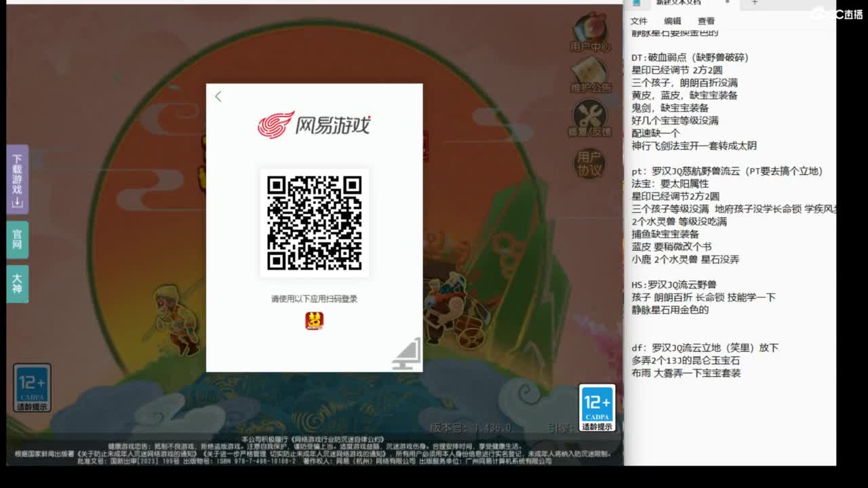Click the line '三个孩子,朗朗百折没满'
Viewport: 868px width, 488px height.
point(684,83)
